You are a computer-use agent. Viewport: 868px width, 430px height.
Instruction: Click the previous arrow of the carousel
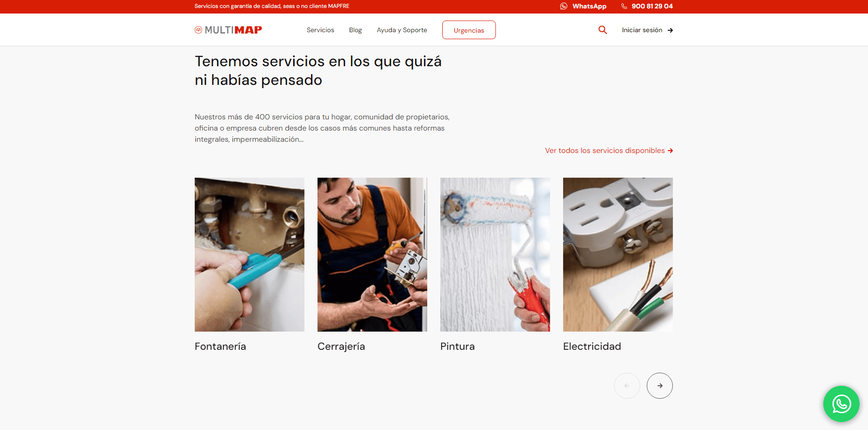point(627,386)
